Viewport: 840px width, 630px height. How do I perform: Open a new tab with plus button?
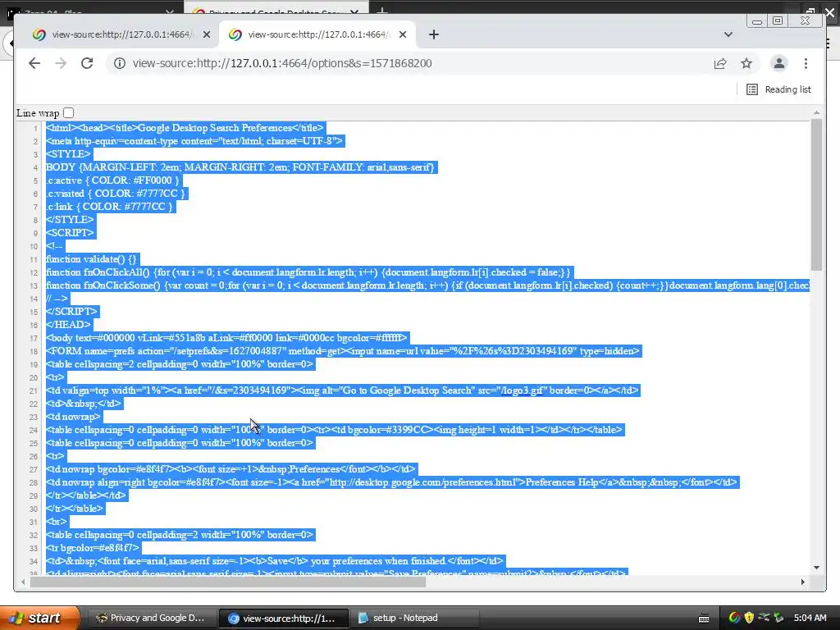coord(434,34)
